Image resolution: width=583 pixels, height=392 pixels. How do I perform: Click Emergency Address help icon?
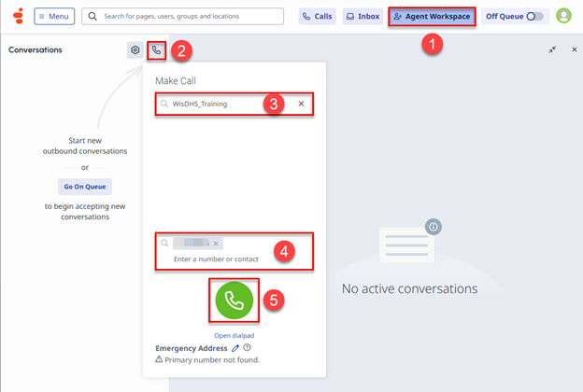[x=247, y=348]
